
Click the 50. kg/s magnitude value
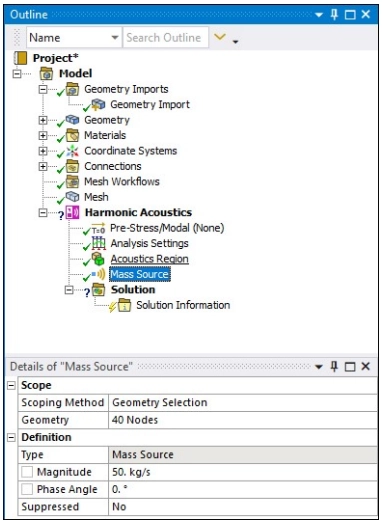coord(243,472)
